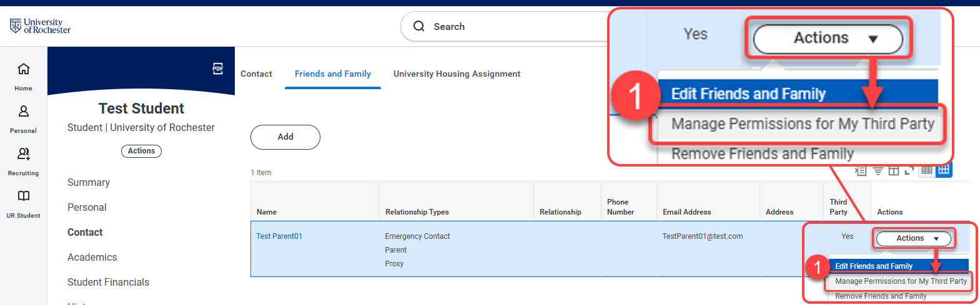Toggle the column layout icon
The width and height of the screenshot is (980, 305).
pyautogui.click(x=894, y=171)
